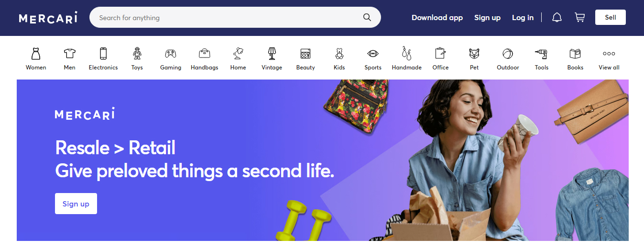Select the Beauty category icon

point(306,53)
